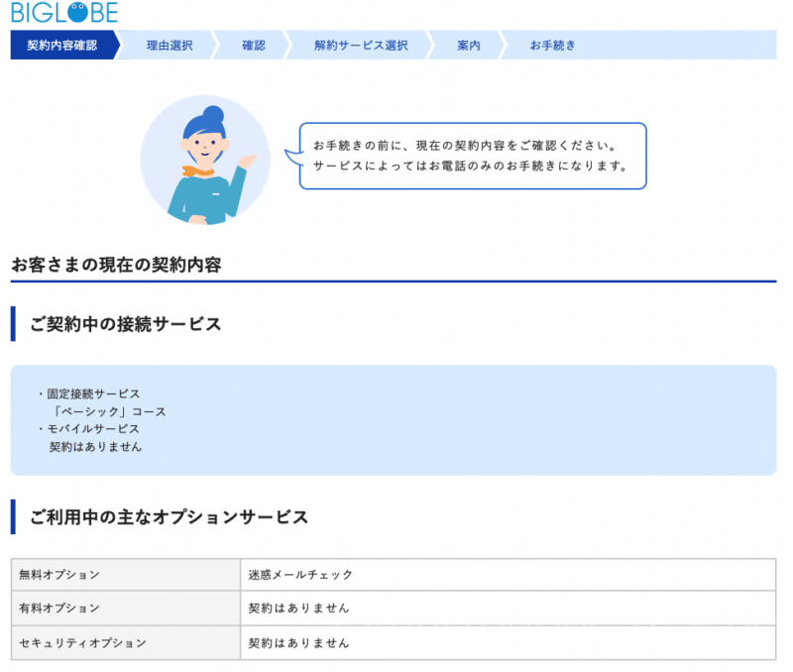Click the 有料オプション row label
The height and width of the screenshot is (672, 793).
(59, 609)
